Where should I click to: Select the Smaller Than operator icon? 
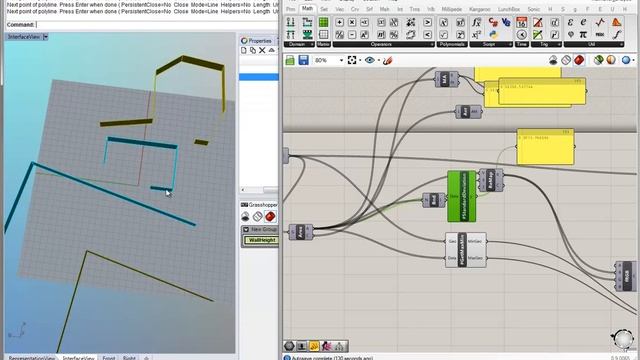click(x=427, y=35)
